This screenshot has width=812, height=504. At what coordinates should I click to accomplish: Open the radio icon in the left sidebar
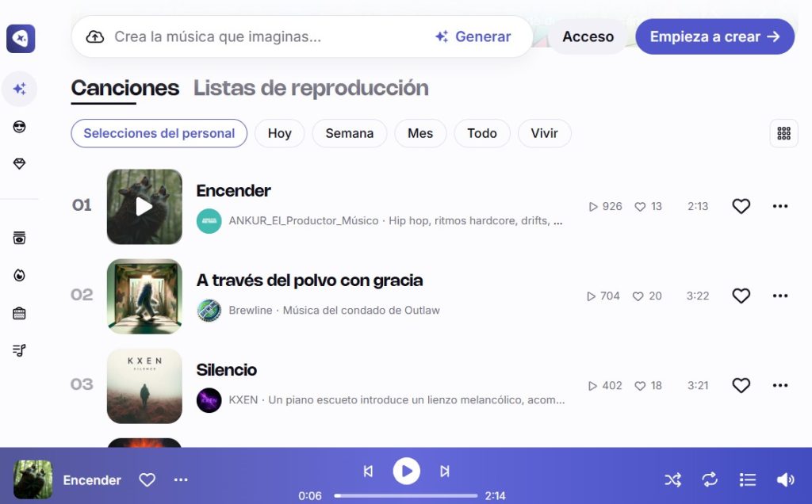point(20,237)
